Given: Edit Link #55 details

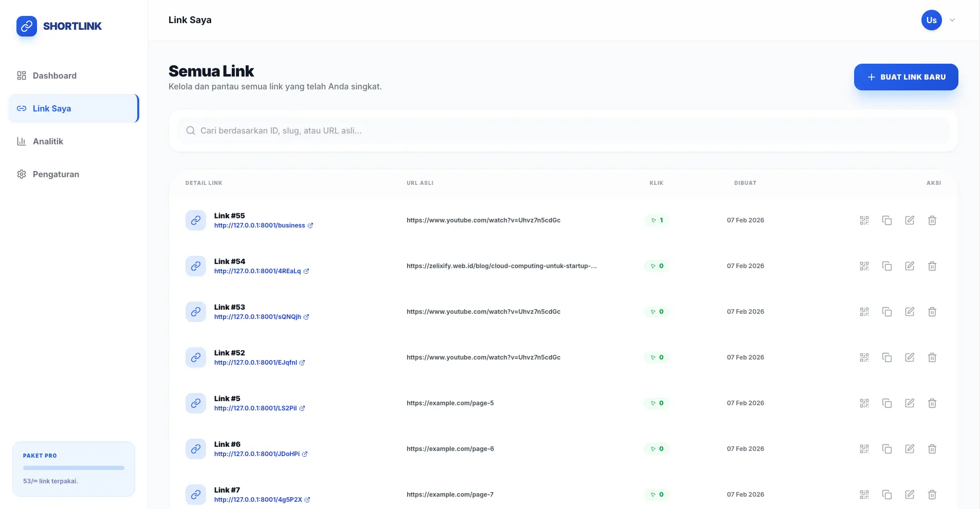Looking at the screenshot, I should 909,220.
